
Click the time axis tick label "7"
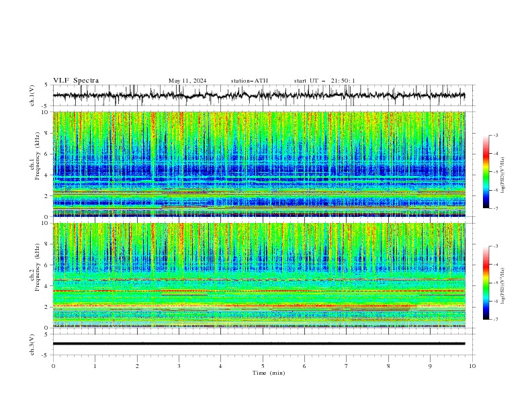point(347,366)
